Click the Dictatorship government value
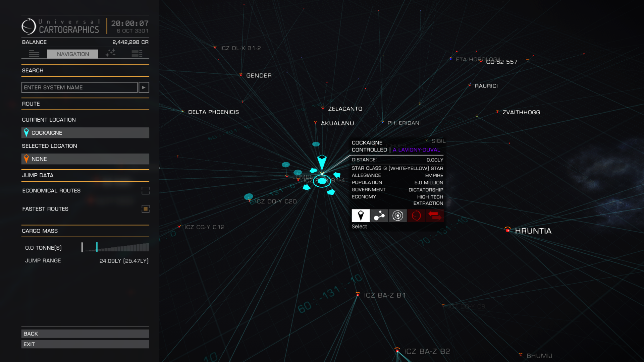This screenshot has width=644, height=362. (x=426, y=190)
